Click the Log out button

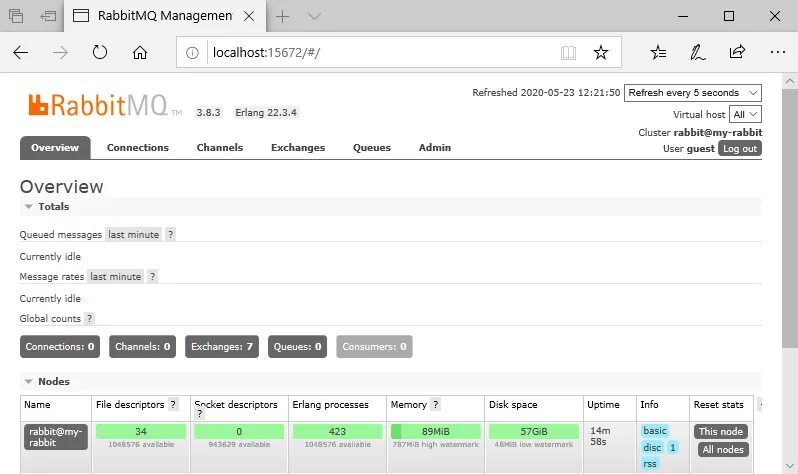(740, 149)
